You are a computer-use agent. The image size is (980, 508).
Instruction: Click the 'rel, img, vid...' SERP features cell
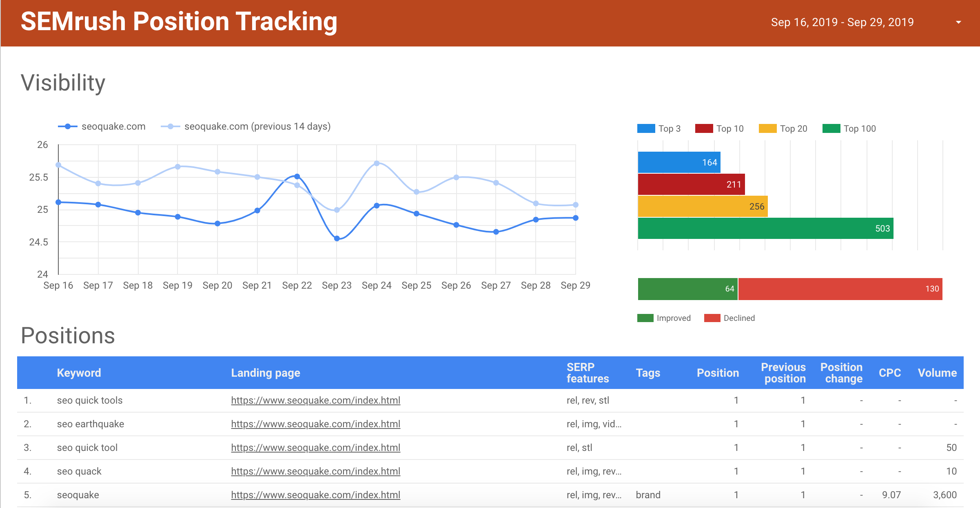click(x=594, y=424)
